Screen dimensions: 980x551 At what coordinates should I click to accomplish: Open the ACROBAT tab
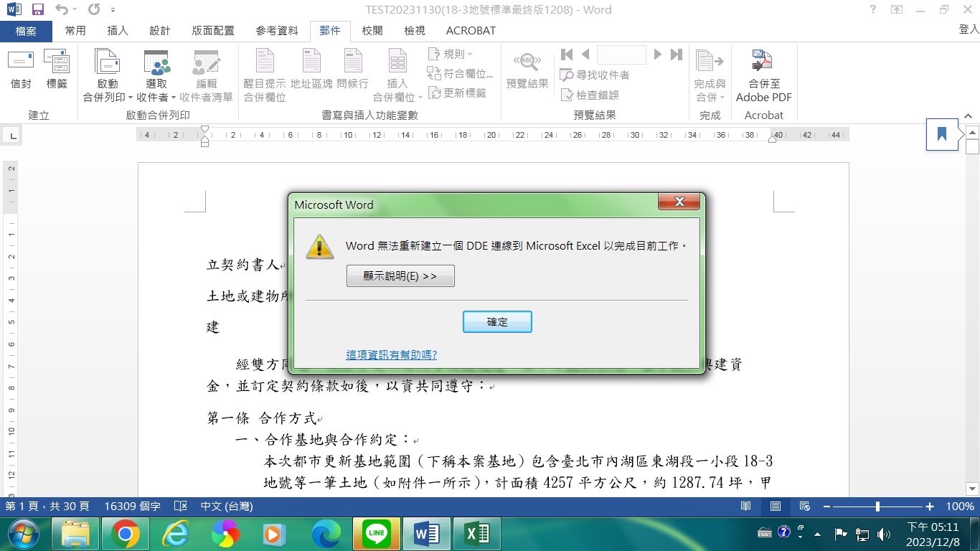[x=471, y=31]
